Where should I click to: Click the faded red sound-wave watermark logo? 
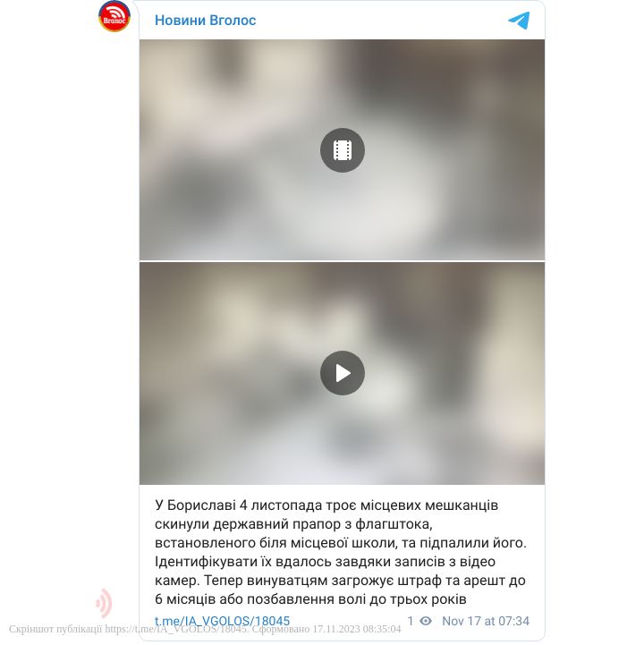tap(104, 603)
